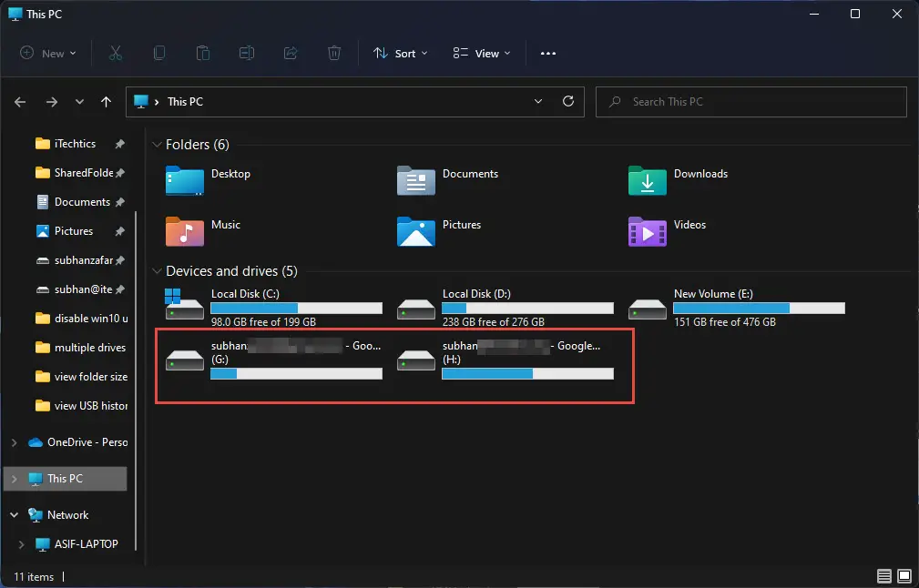Click the Search This PC field
The image size is (919, 588).
(751, 102)
